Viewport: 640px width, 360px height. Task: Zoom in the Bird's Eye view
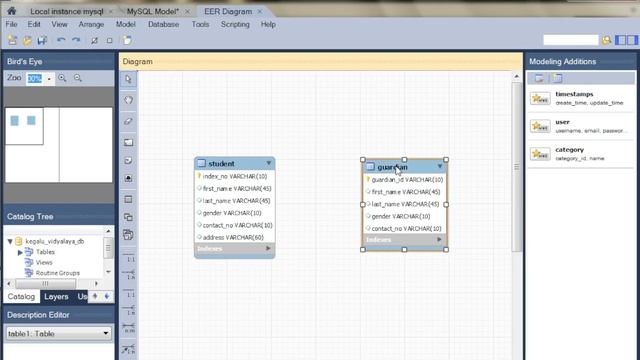[x=62, y=78]
